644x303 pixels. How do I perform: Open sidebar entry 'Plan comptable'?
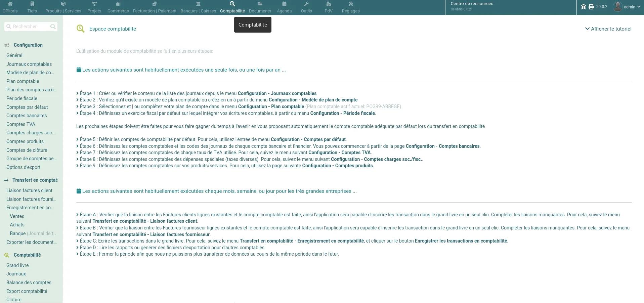coord(23,81)
